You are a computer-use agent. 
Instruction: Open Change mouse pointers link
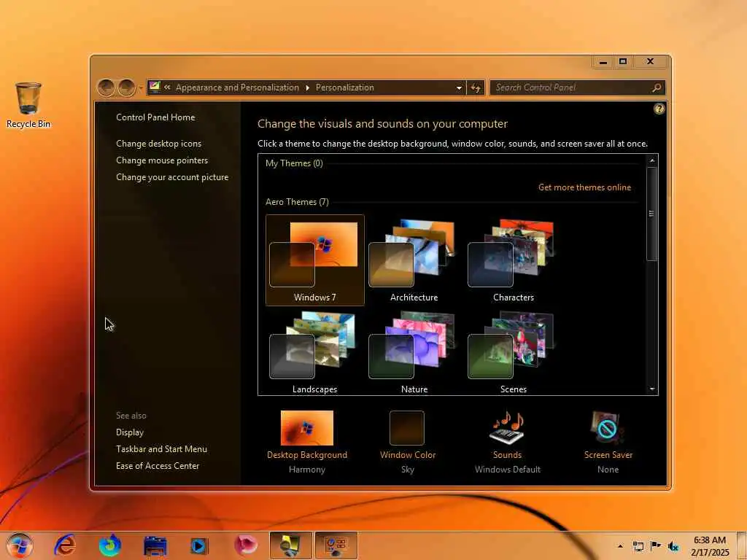(162, 160)
